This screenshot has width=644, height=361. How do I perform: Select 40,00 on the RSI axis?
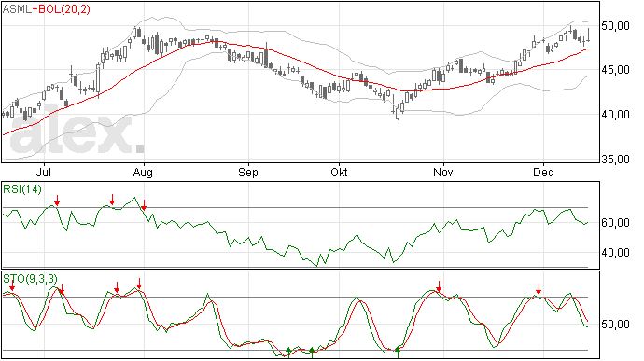tap(615, 253)
